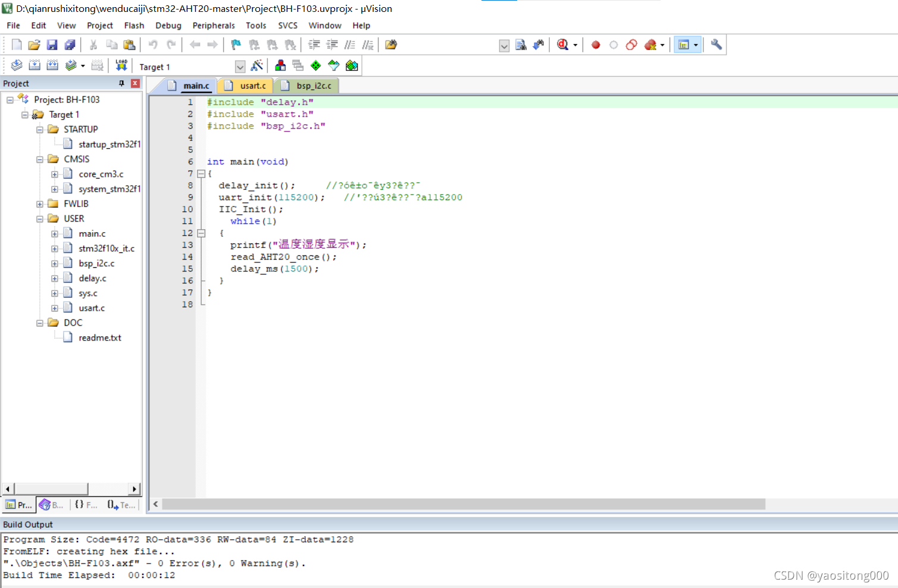Click the Batch Build icon
Screen dimensions: 898x588
(71, 65)
